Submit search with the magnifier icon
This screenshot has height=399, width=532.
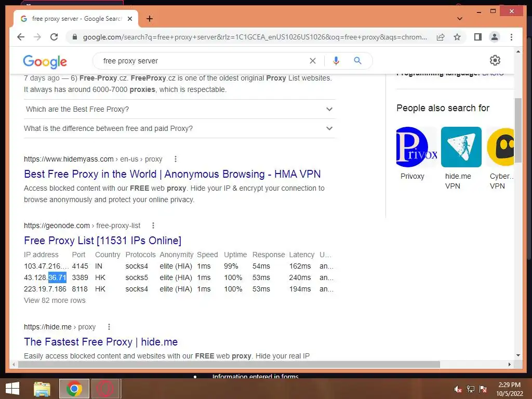click(357, 61)
